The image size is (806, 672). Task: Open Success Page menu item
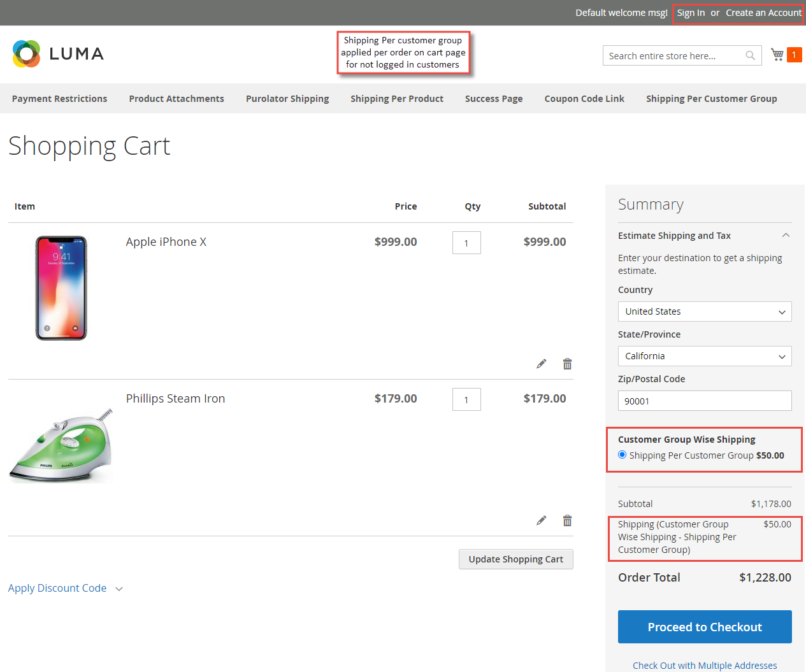click(494, 99)
